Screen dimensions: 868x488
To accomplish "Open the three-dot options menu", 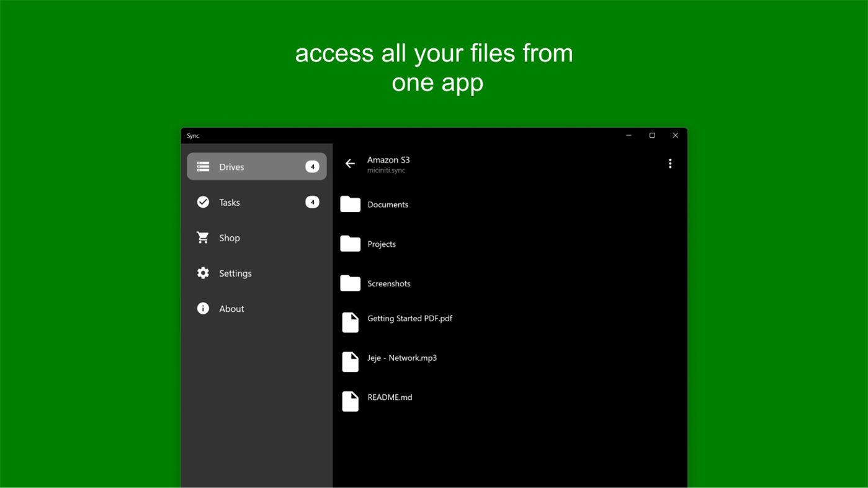I will point(670,163).
